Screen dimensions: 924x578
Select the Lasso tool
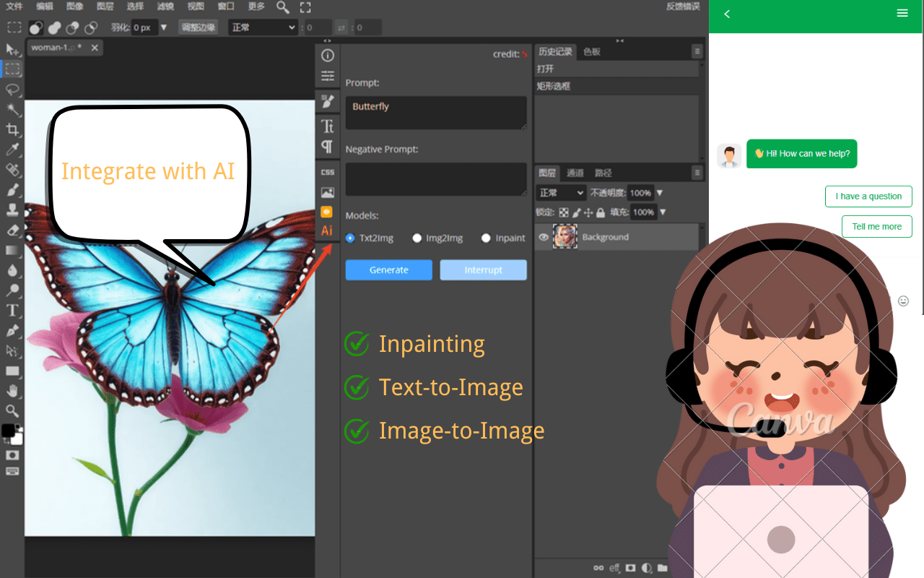tap(12, 90)
